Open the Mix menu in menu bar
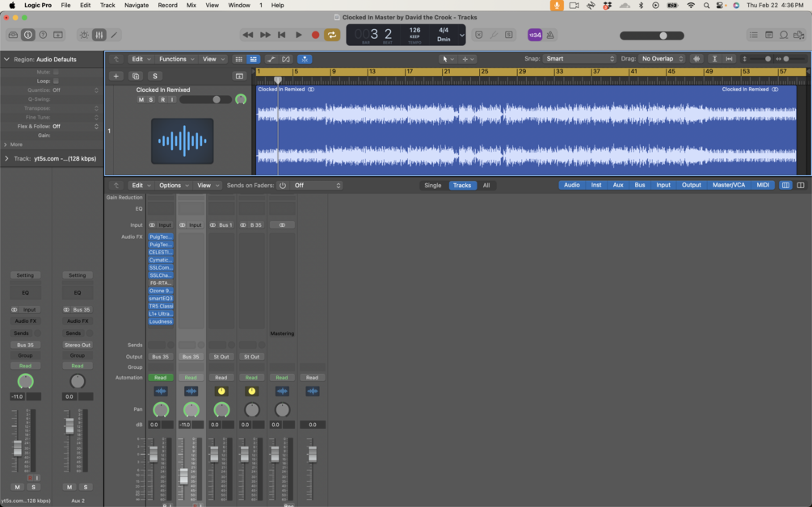The image size is (812, 507). click(x=191, y=5)
